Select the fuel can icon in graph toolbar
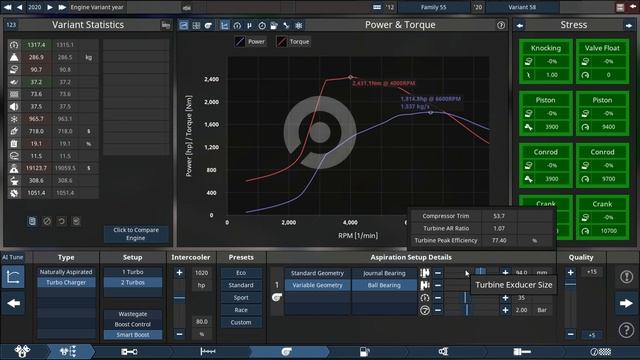This screenshot has height=360, width=640. [274, 25]
